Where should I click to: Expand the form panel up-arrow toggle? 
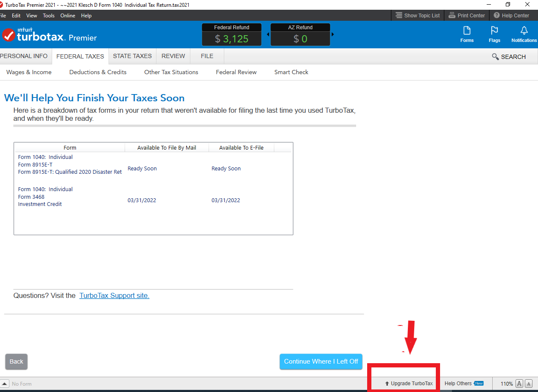[x=4, y=383]
